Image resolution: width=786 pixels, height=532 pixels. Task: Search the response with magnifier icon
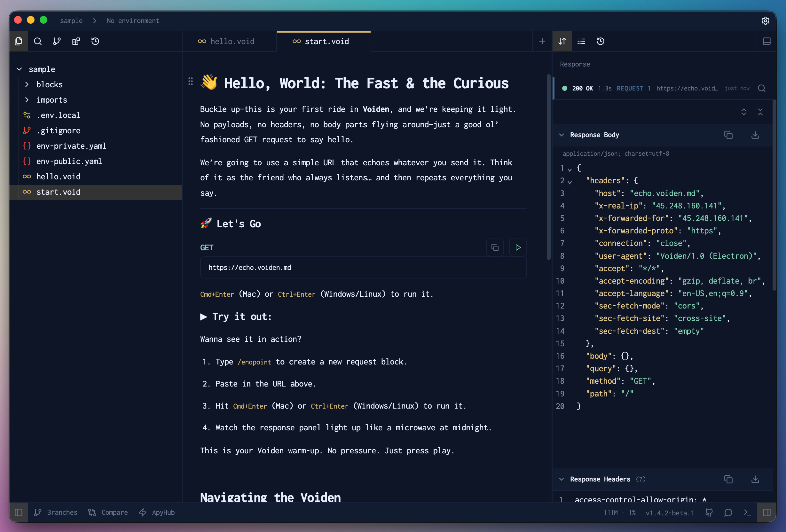762,88
